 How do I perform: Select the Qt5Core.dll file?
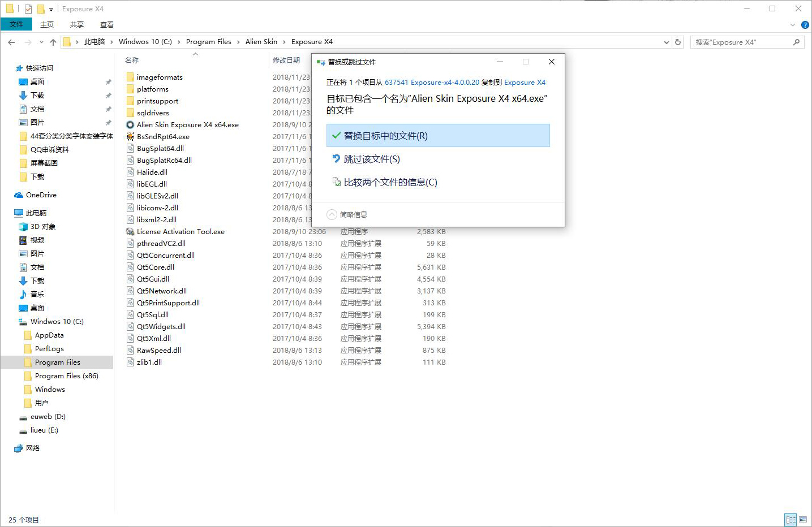tap(156, 267)
